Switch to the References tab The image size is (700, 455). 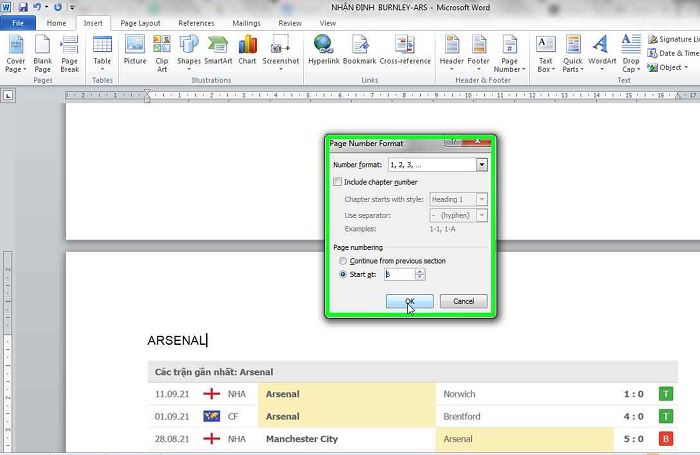click(196, 23)
